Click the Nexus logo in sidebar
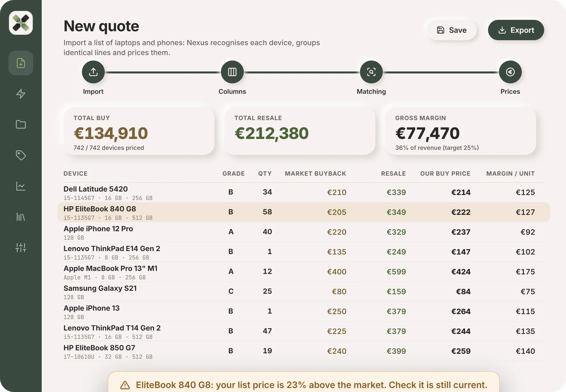The width and height of the screenshot is (566, 392). point(21,23)
